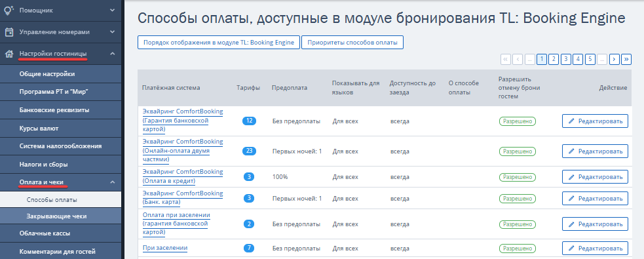Screen dimensions: 644x259
Task: Click Разрешено badge in Оплата в кредит row
Action: click(x=518, y=177)
